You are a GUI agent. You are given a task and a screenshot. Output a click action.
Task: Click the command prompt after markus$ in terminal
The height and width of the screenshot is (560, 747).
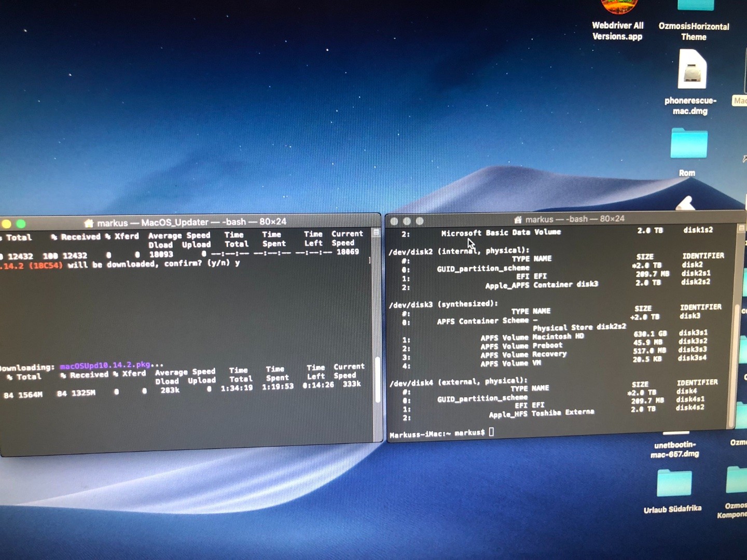point(491,432)
